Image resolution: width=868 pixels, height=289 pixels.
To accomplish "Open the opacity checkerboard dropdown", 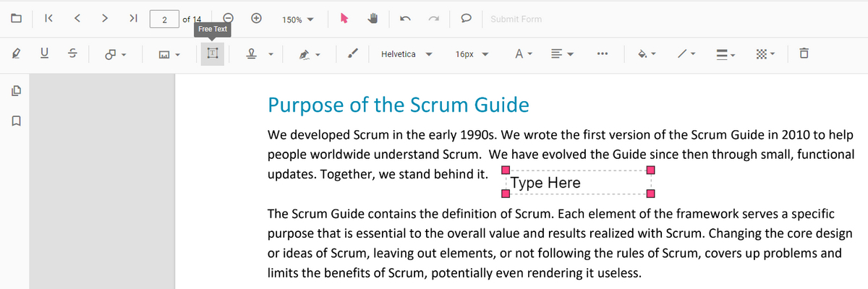I will pyautogui.click(x=765, y=54).
